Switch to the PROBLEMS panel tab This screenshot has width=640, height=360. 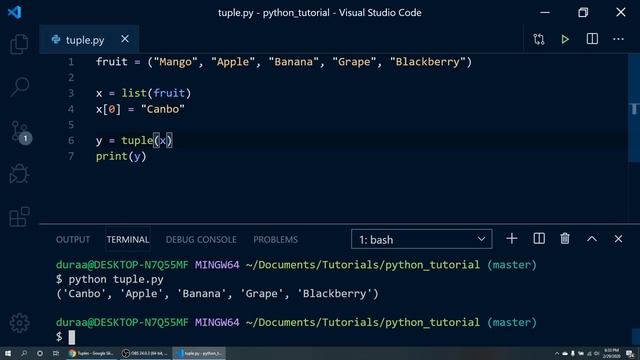click(276, 240)
